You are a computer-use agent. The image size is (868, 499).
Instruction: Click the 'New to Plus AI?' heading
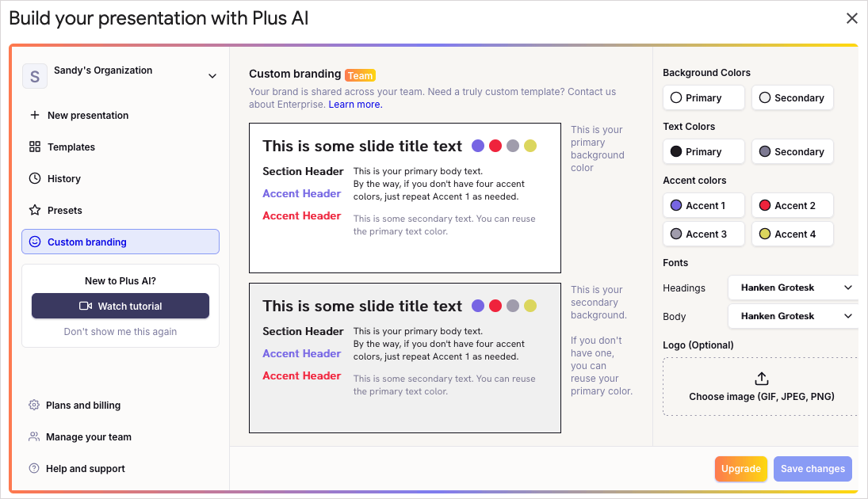[x=120, y=281]
